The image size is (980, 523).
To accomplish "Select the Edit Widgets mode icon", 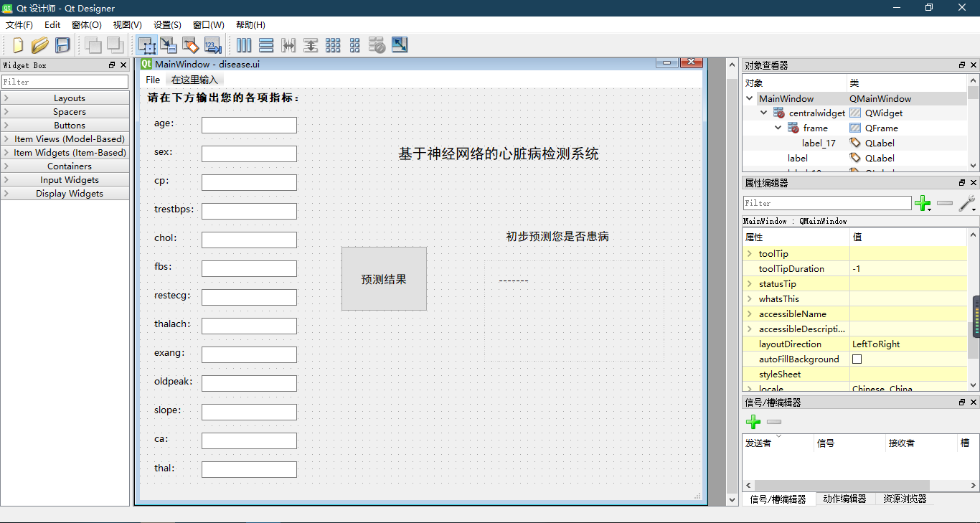I will [x=147, y=45].
